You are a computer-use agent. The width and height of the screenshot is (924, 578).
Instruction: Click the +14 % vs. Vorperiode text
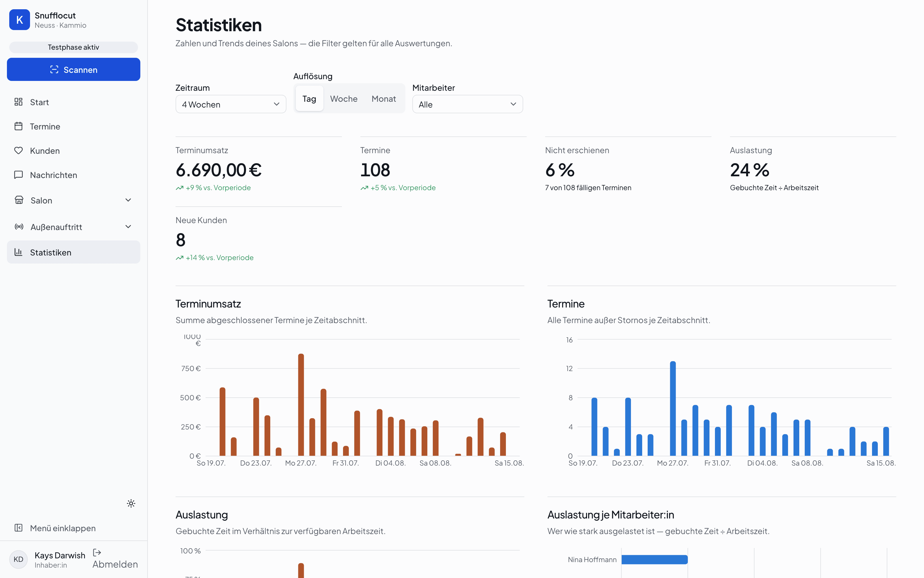(x=219, y=258)
